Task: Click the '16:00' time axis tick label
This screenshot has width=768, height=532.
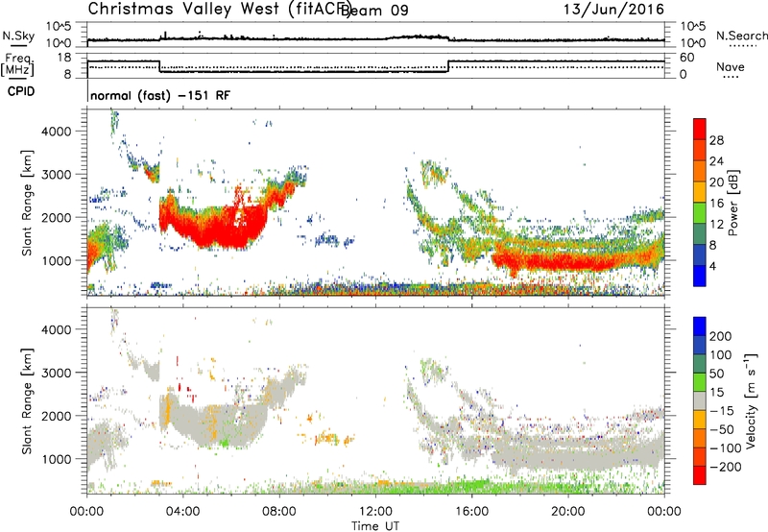Action: 471,512
